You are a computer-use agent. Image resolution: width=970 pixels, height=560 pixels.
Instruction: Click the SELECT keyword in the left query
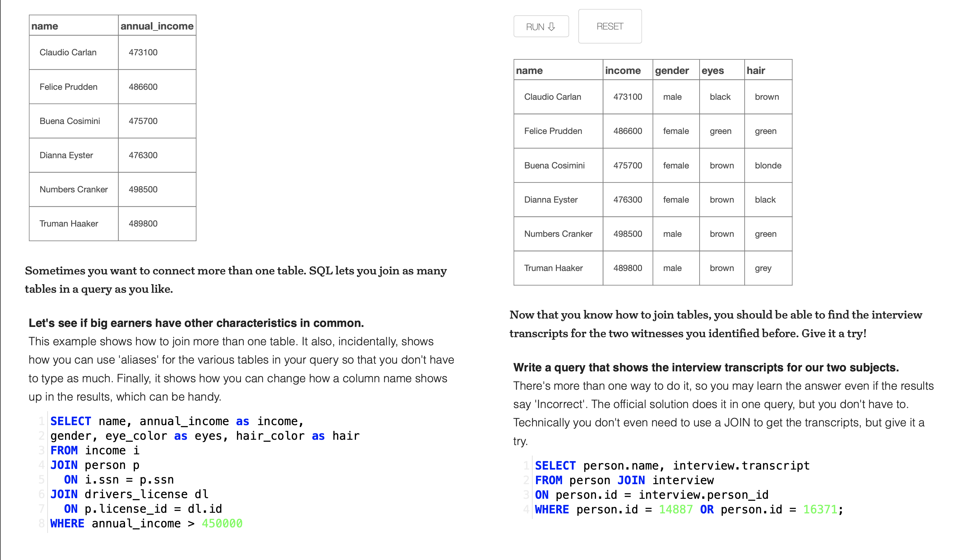coord(71,421)
